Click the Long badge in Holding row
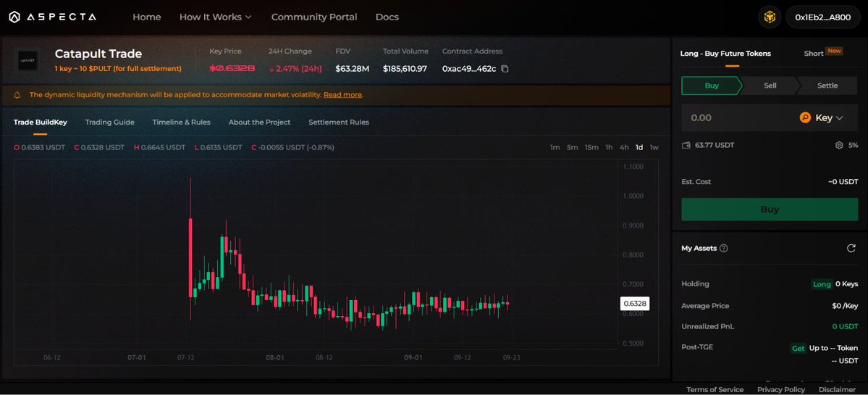This screenshot has height=395, width=868. click(822, 284)
